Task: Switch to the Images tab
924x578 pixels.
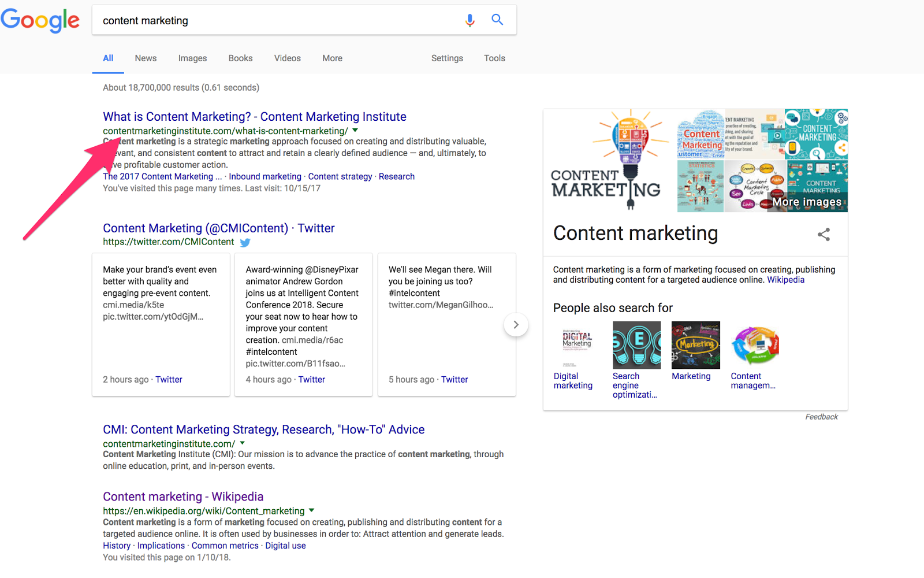Action: (x=192, y=58)
